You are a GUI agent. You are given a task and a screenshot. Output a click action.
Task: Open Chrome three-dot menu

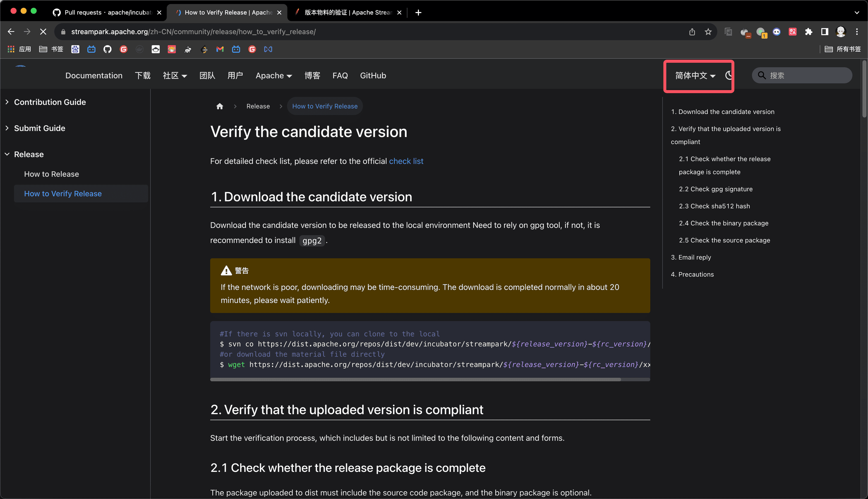pos(857,32)
